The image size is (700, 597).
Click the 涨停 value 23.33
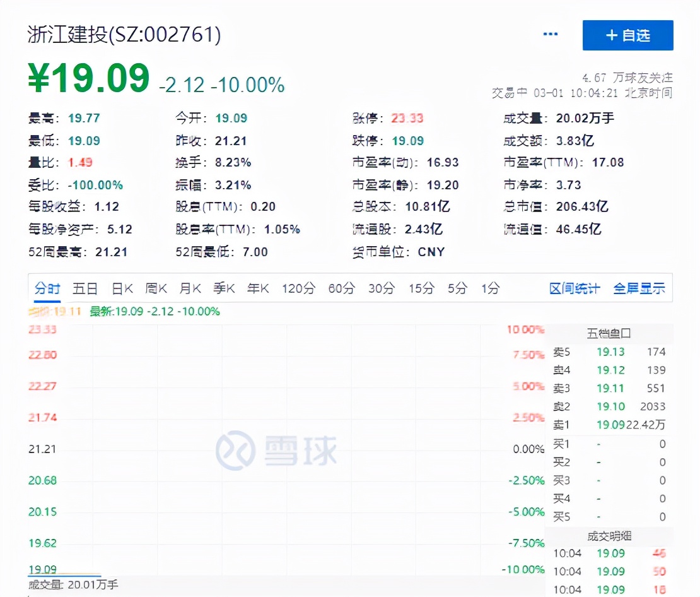click(407, 119)
